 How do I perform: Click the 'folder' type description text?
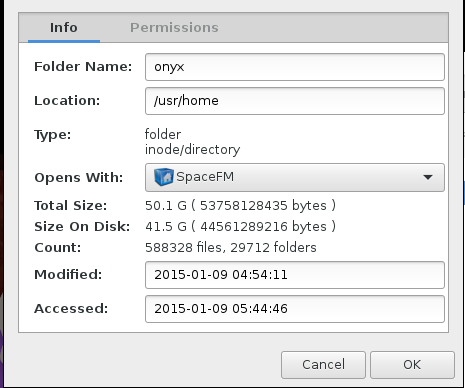[163, 135]
